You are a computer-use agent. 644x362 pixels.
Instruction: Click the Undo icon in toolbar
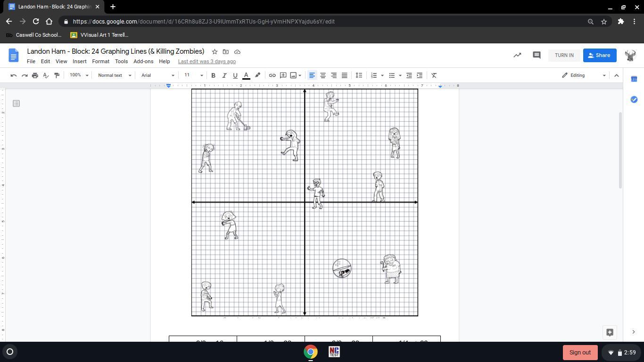(14, 75)
